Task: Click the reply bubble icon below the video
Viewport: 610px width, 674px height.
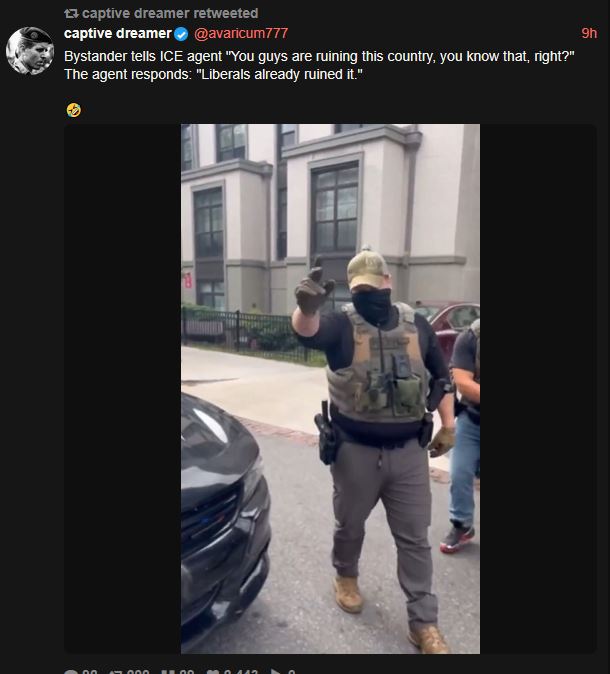Action: [71, 671]
